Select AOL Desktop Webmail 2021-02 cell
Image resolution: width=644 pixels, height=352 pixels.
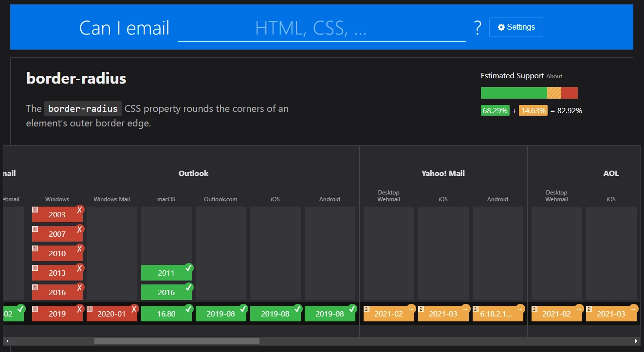557,314
